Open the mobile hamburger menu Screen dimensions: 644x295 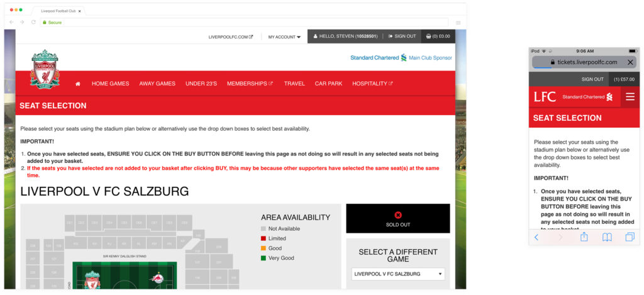(630, 97)
